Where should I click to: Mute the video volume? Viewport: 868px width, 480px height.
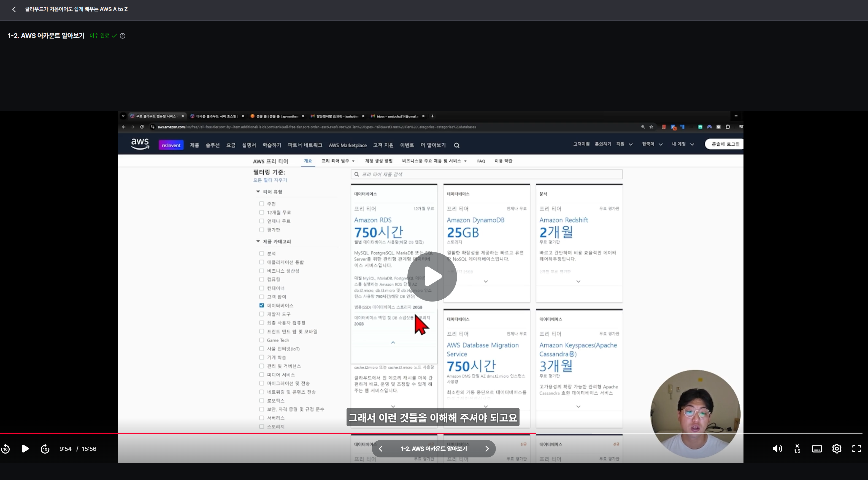[x=777, y=449]
